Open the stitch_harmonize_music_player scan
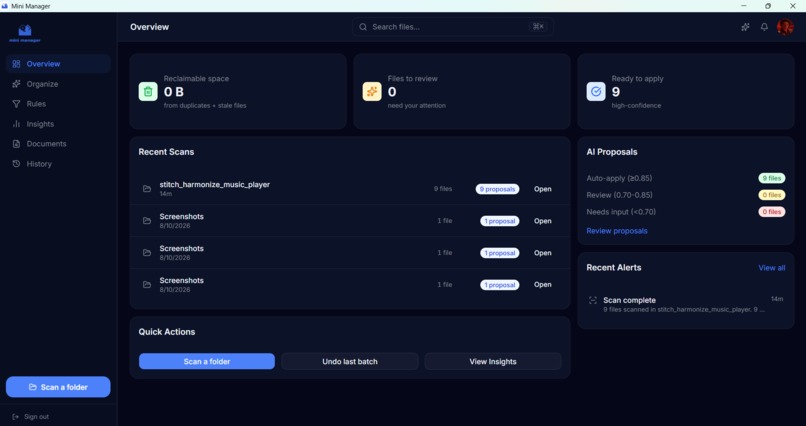Screen dimensions: 806x426 (542, 189)
